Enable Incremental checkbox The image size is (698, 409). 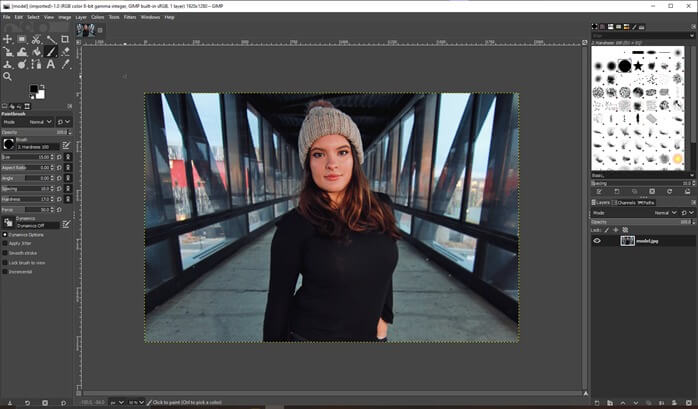pos(5,271)
